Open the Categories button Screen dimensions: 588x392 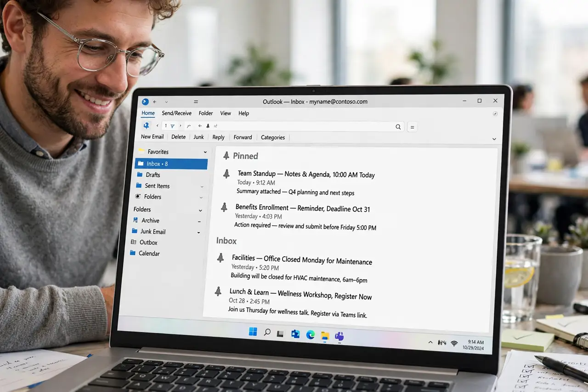click(273, 137)
